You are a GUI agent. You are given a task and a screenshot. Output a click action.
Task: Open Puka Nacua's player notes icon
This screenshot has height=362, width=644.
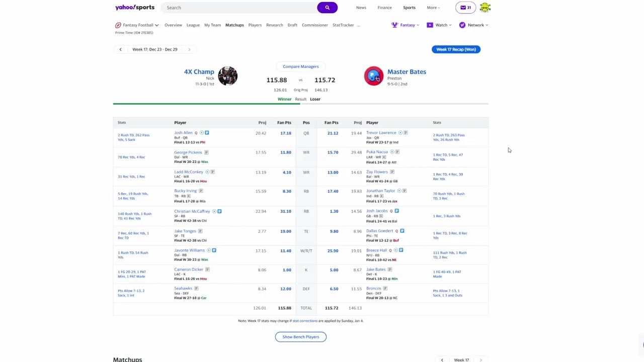(397, 152)
